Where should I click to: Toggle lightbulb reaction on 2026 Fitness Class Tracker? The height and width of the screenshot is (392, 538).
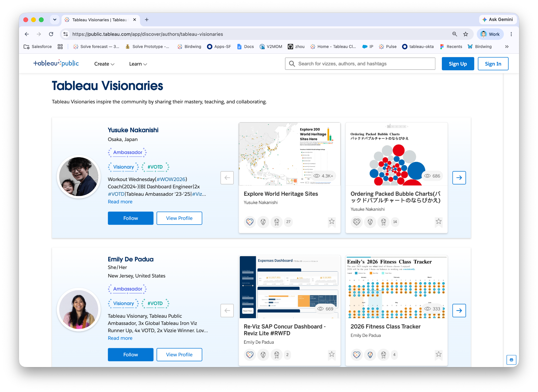(370, 355)
